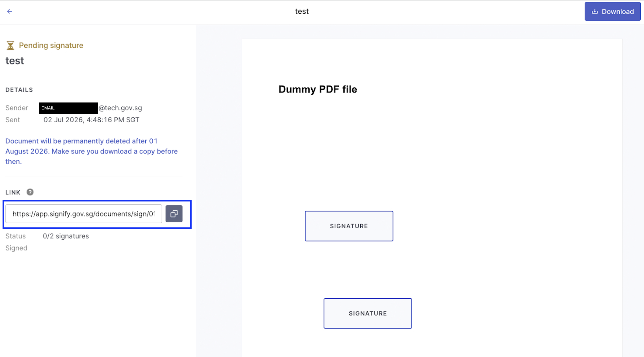Click the 'DETAILS' section heading

pyautogui.click(x=19, y=90)
